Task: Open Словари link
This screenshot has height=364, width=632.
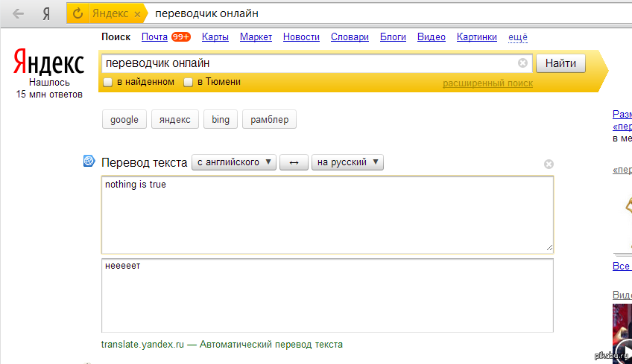Action: (x=350, y=37)
